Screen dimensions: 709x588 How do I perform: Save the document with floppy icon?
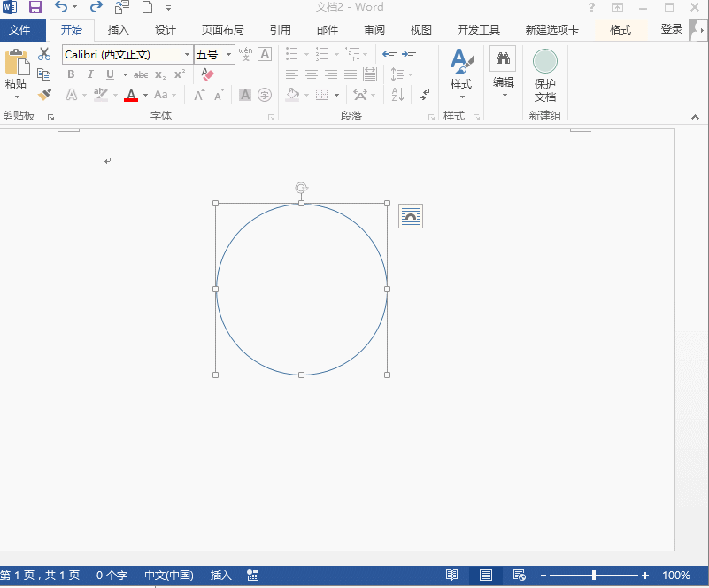click(35, 7)
